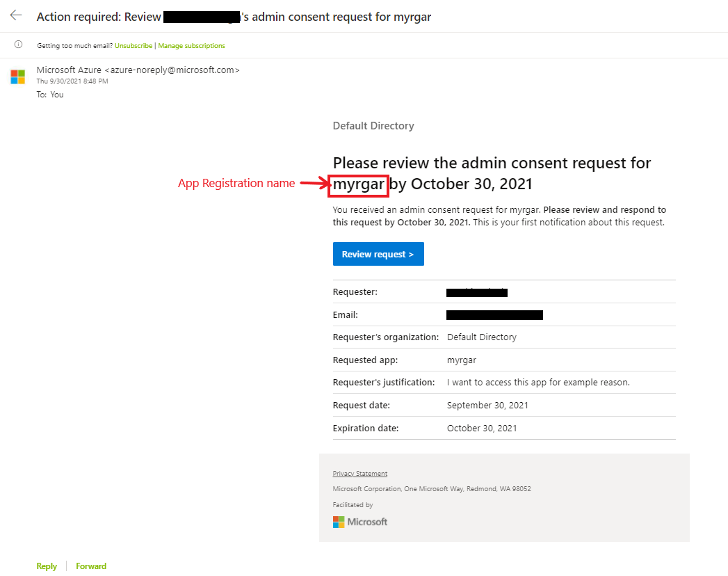Image resolution: width=728 pixels, height=576 pixels.
Task: Click the 'Getting too much email?' text
Action: click(x=75, y=45)
